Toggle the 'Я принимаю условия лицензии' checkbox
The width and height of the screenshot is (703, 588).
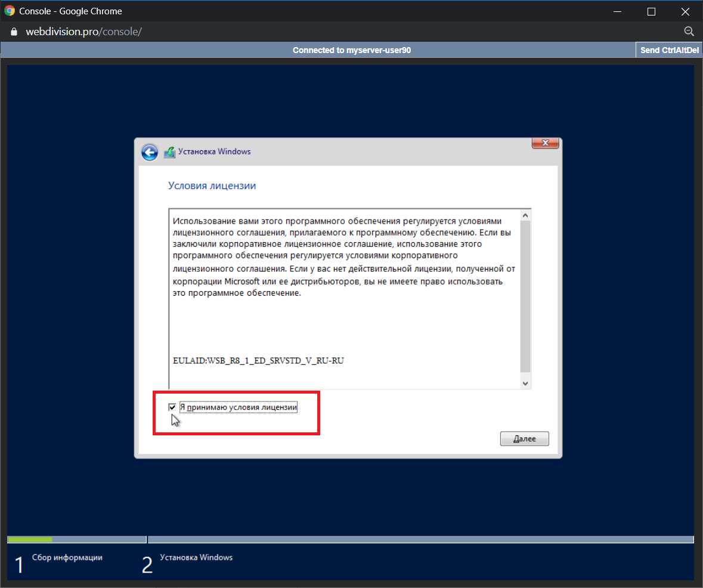[x=172, y=407]
